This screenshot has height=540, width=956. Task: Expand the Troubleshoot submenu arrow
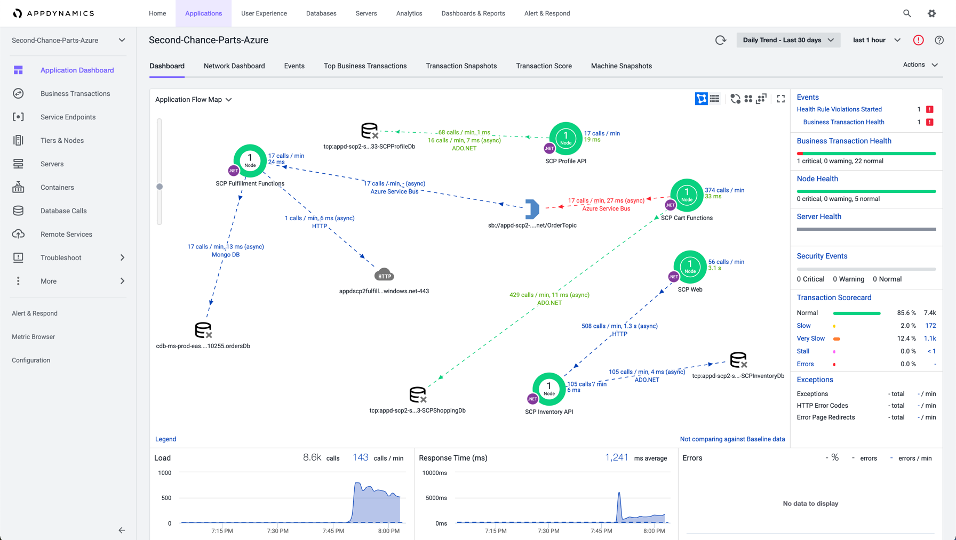[x=122, y=258]
